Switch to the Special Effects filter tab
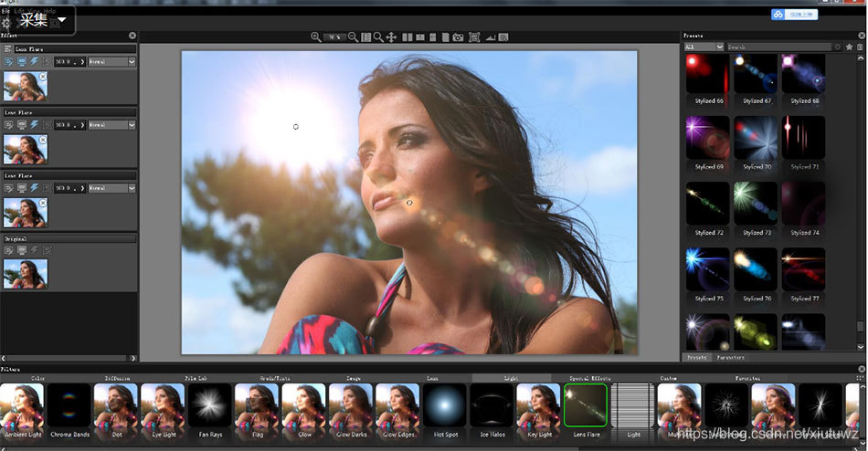868x451 pixels. 589,379
